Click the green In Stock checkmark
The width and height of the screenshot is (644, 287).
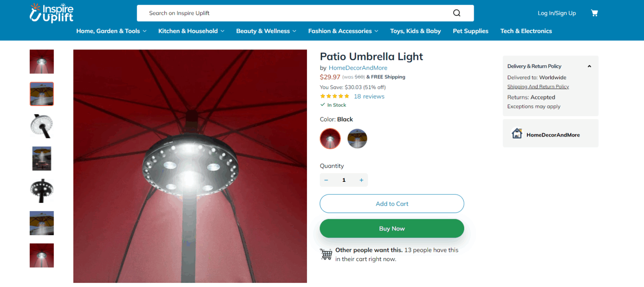point(323,105)
